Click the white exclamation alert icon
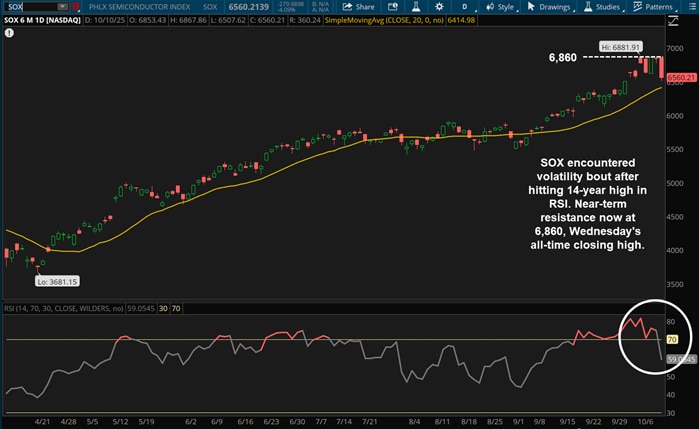This screenshot has height=429, width=699. click(9, 33)
